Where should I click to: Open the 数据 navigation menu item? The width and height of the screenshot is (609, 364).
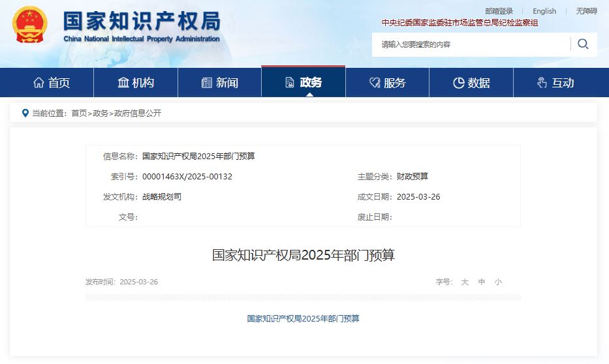point(471,83)
